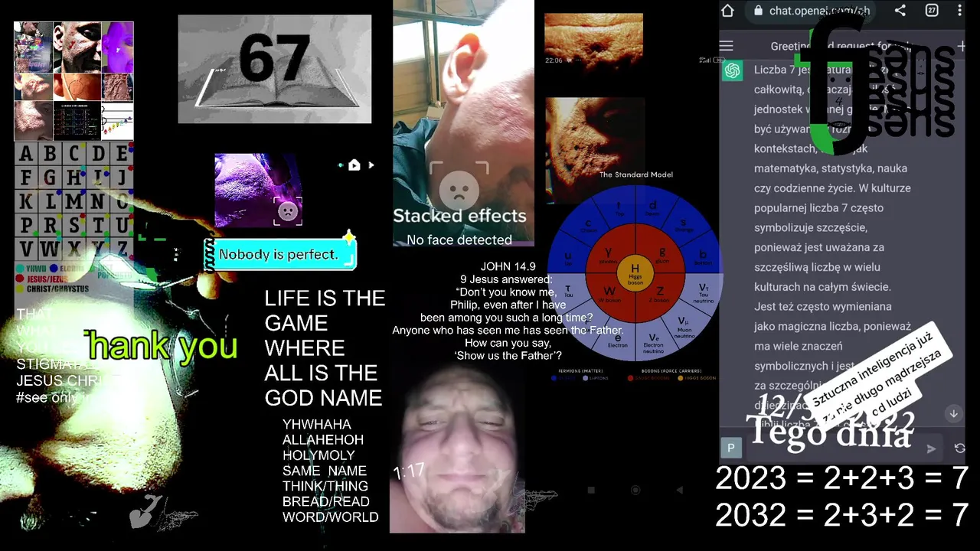This screenshot has height=551, width=980.
Task: Click the 1:17 timestamp on video
Action: pyautogui.click(x=409, y=471)
